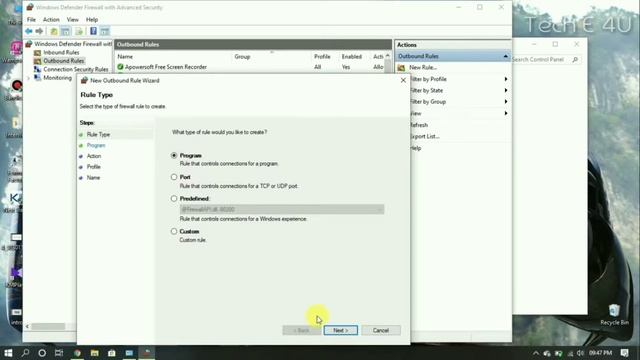This screenshot has height=360, width=640.
Task: Open Help from the blue toolbar icon
Action: 93,31
